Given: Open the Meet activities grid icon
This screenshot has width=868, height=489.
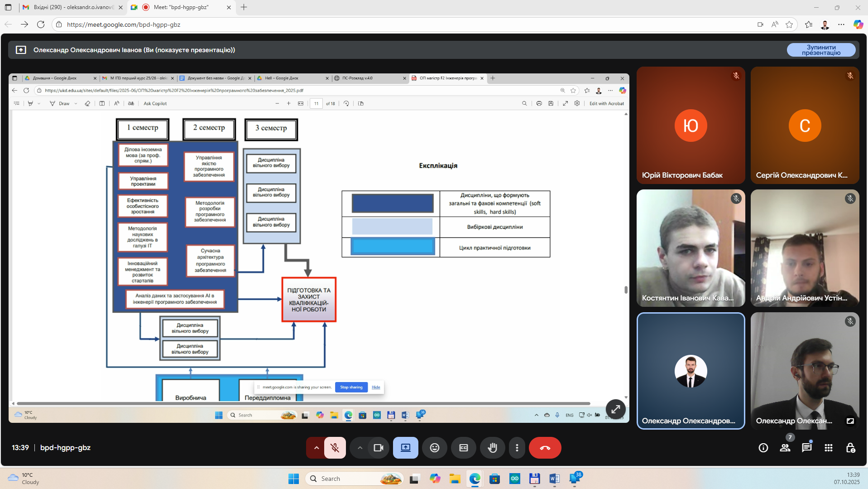Looking at the screenshot, I should click(829, 448).
